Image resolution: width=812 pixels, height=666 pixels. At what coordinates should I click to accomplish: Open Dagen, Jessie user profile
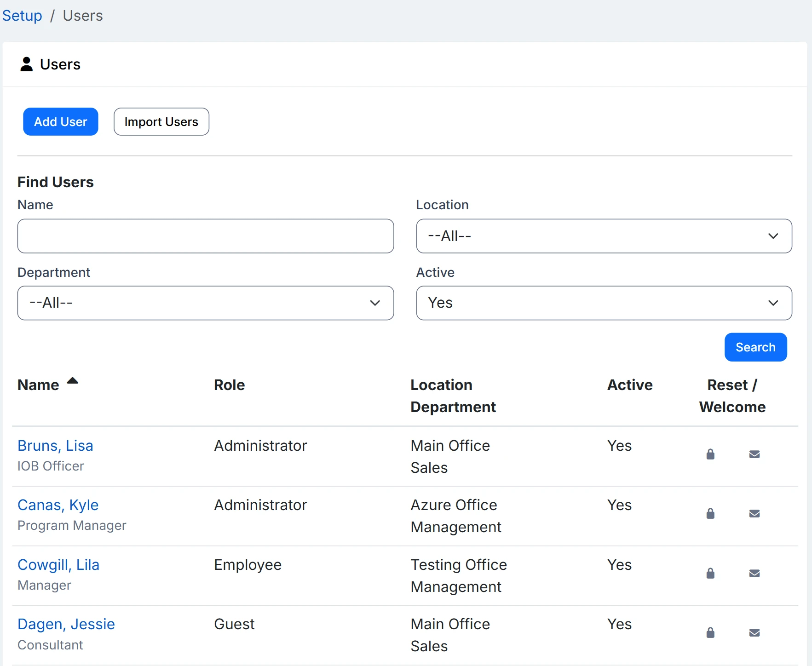click(x=66, y=624)
